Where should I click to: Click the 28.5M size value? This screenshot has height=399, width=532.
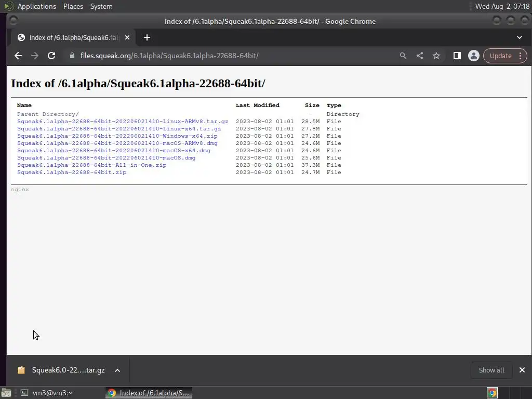311,122
